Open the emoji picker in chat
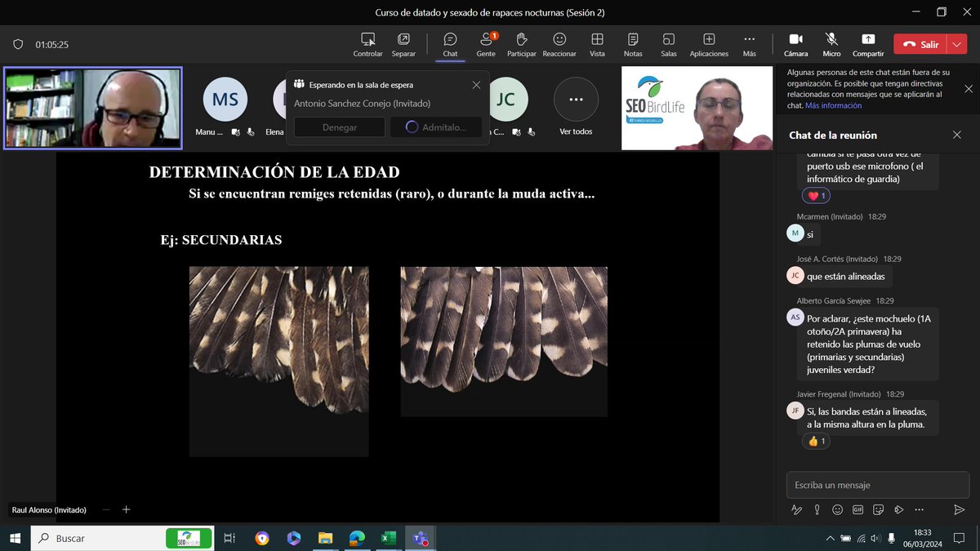Screen dimensions: 980x551 click(837, 509)
